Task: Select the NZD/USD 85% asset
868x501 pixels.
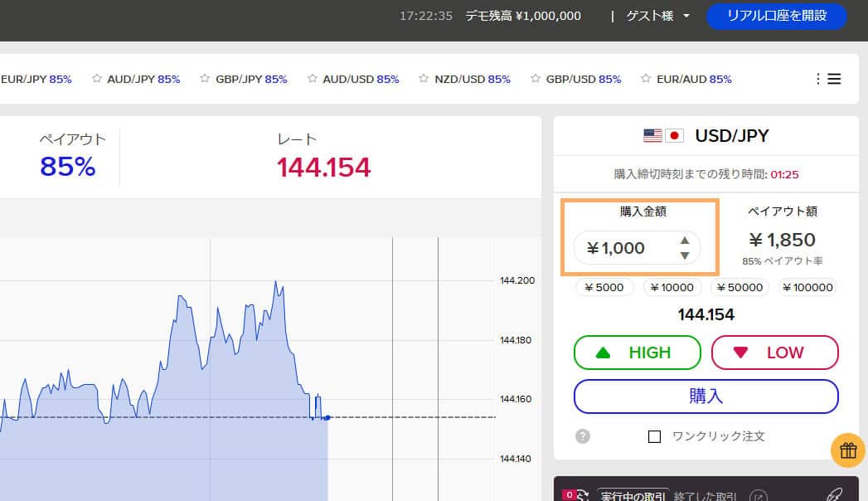Action: [x=473, y=79]
